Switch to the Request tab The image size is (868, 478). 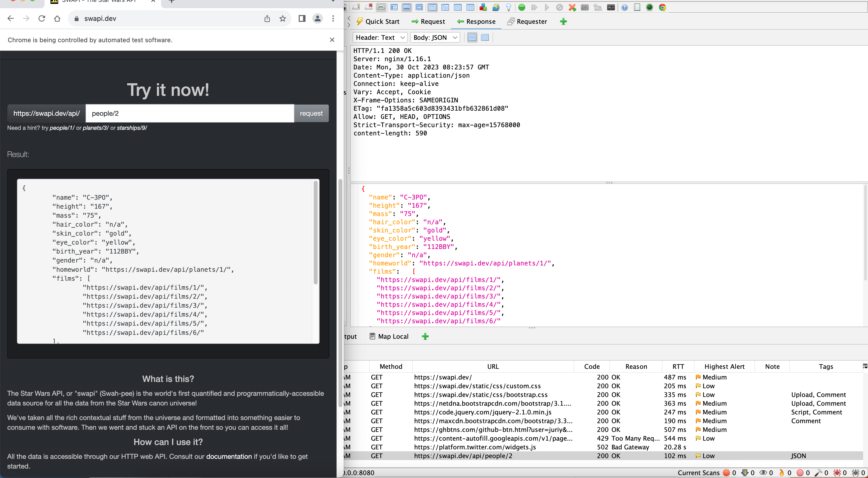[428, 22]
